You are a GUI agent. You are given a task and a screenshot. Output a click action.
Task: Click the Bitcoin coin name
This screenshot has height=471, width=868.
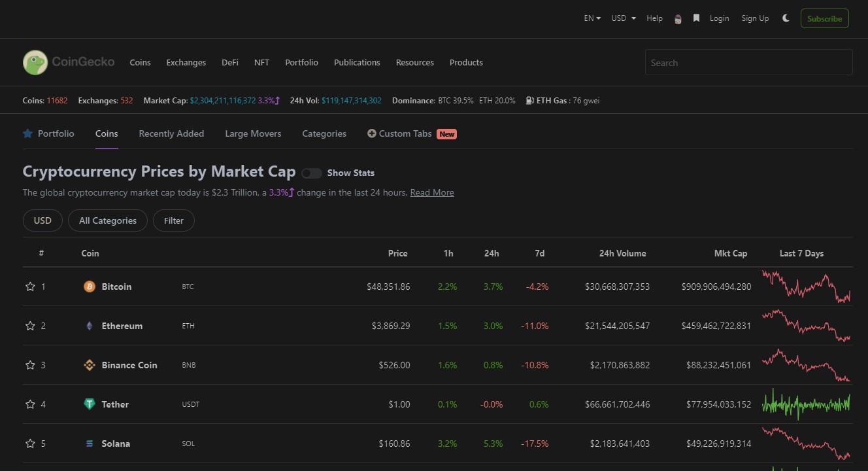[x=116, y=287]
